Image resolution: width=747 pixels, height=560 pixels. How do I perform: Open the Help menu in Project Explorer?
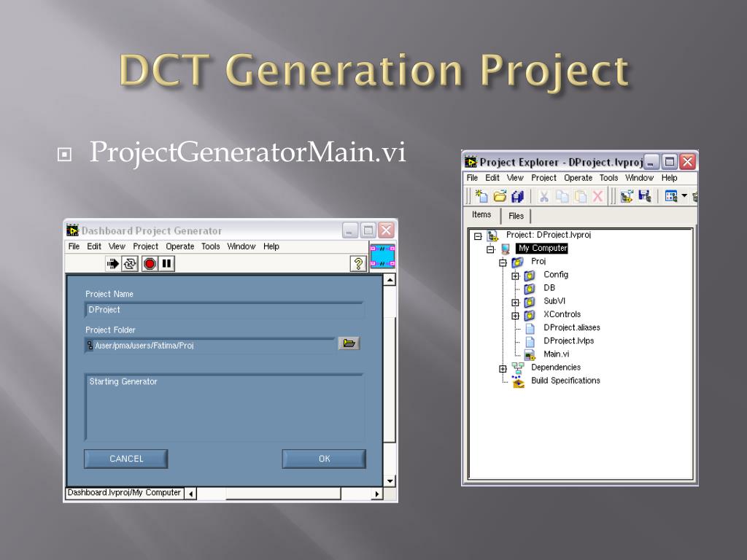(x=670, y=178)
